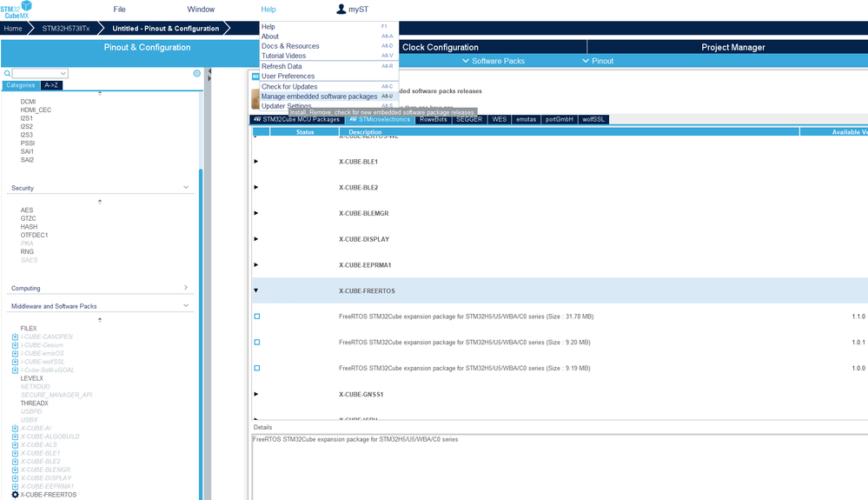Switch to the emotas tab
The height and width of the screenshot is (500, 868).
[x=526, y=120]
